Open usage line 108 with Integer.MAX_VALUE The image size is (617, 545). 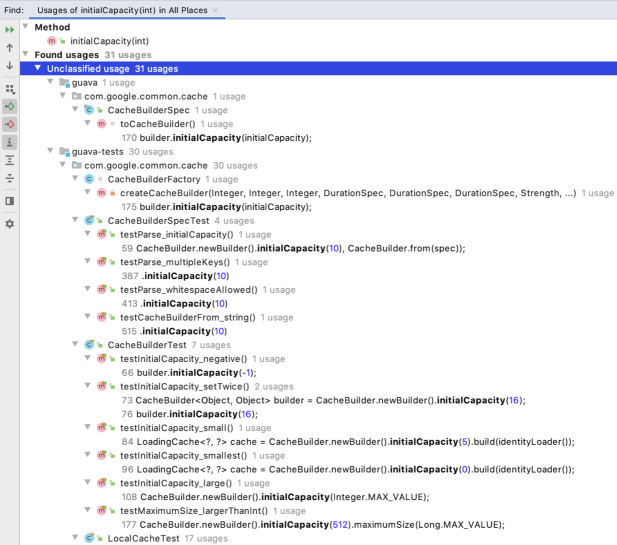point(275,497)
